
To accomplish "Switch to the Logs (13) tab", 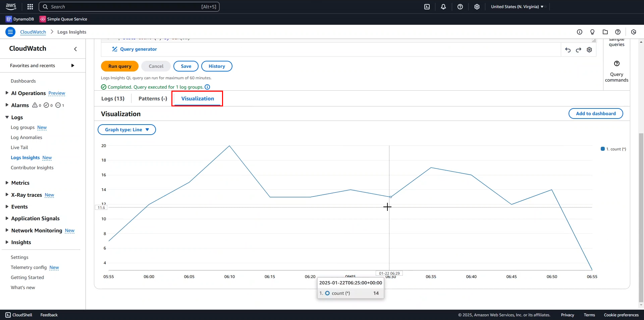I will [113, 98].
